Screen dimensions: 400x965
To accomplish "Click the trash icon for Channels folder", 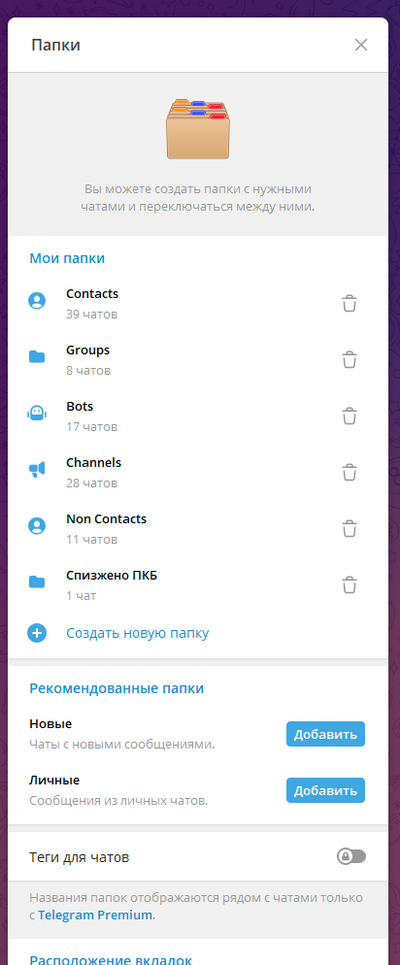I will pyautogui.click(x=350, y=472).
